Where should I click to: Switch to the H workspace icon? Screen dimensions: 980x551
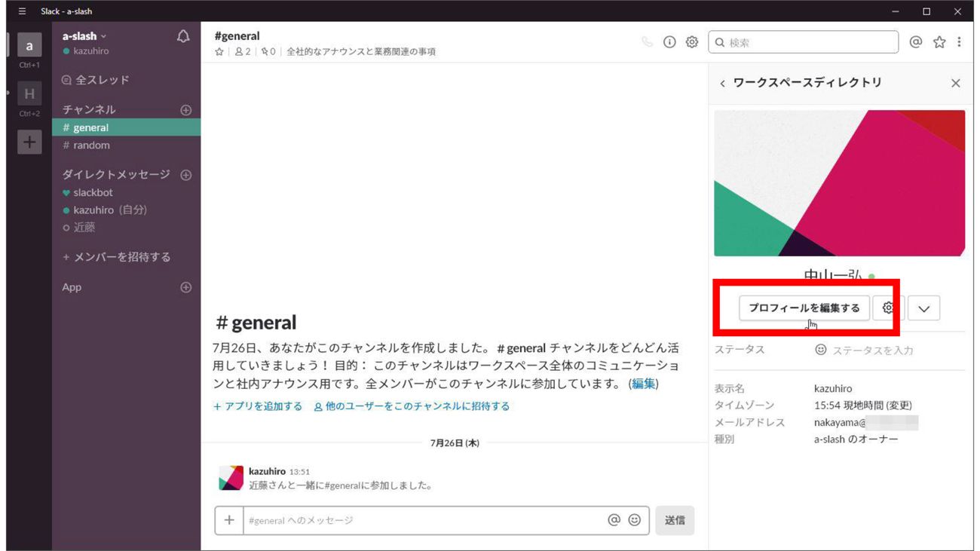tap(29, 94)
